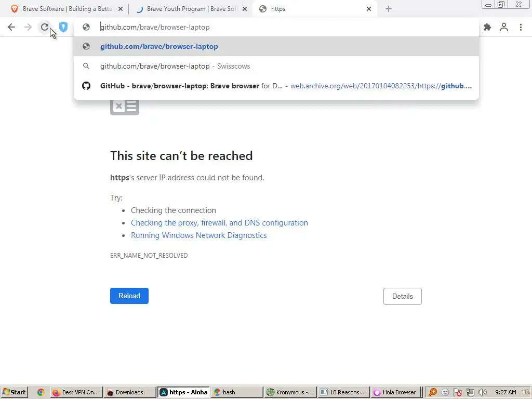Open the extensions puzzle icon
Viewport: 532px width, 399px height.
pos(487,27)
